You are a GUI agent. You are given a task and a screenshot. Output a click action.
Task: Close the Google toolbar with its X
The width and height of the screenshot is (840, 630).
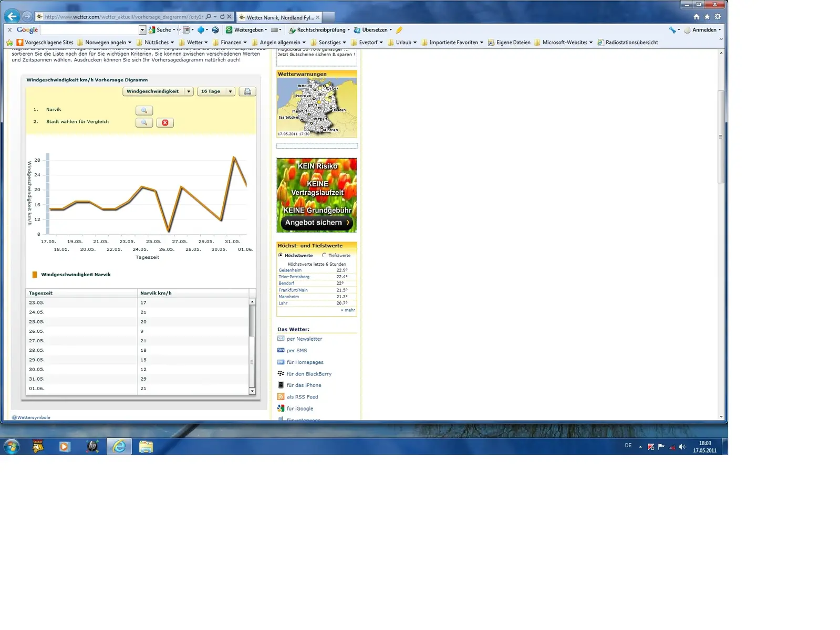[9, 30]
